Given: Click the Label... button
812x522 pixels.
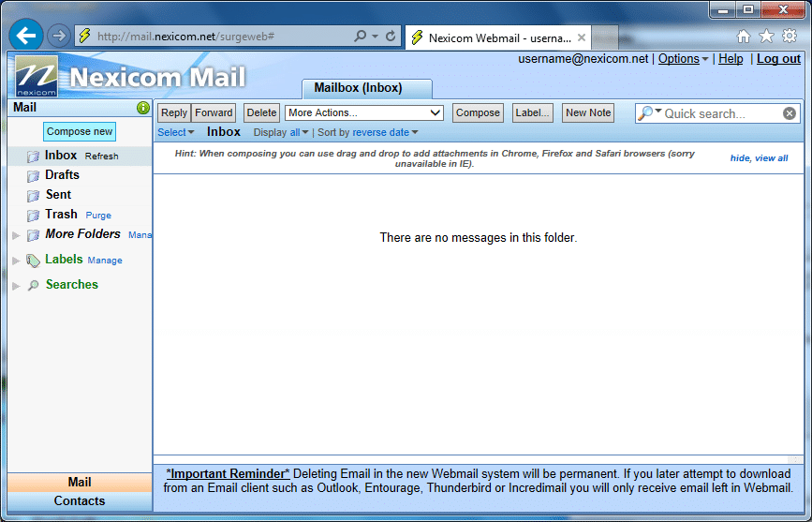Looking at the screenshot, I should pos(532,112).
